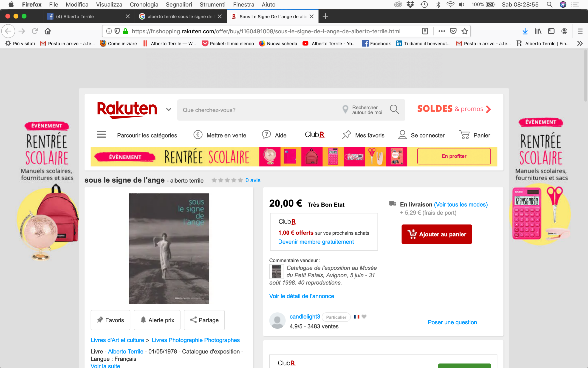Open Firefox account icon
Viewport: 588px width, 368px height.
pos(564,31)
